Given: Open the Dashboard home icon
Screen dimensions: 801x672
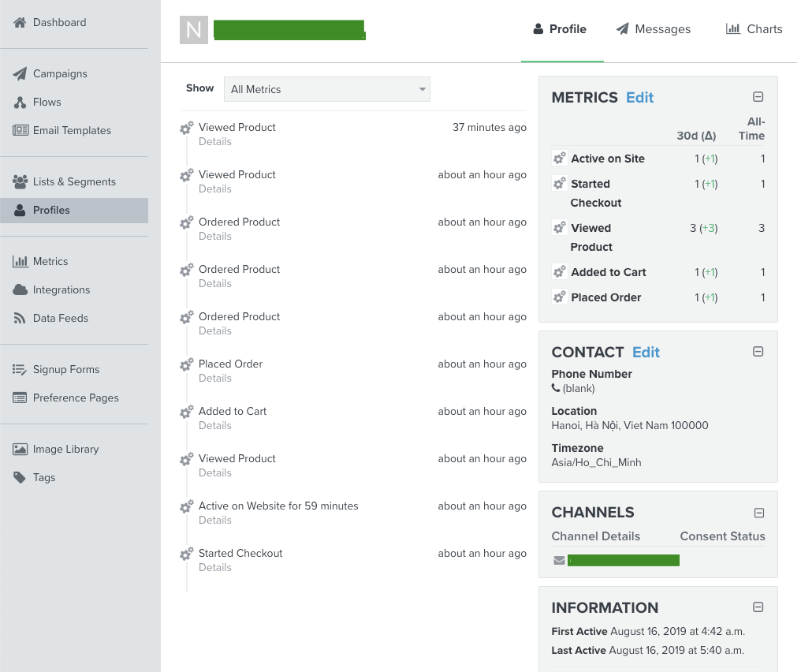Looking at the screenshot, I should (20, 23).
